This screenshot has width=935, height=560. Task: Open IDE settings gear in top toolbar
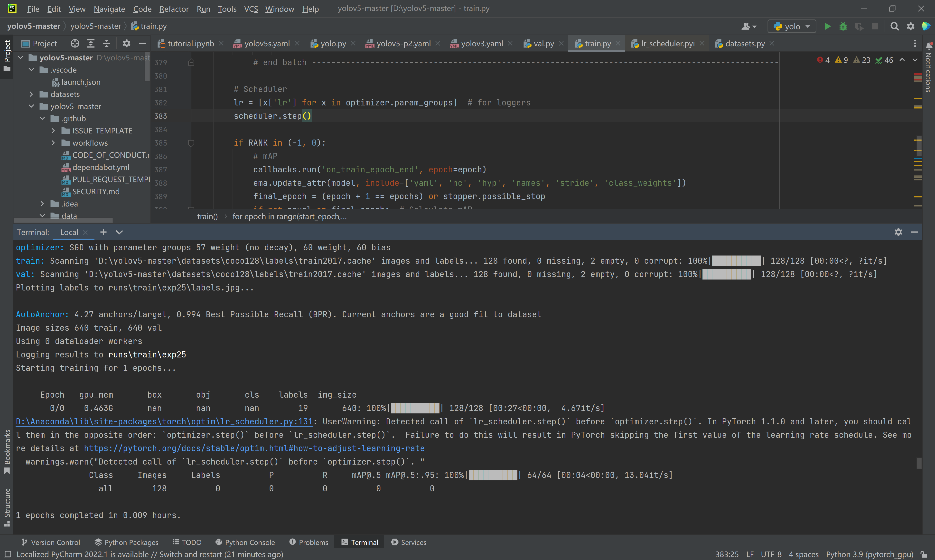[x=910, y=26]
